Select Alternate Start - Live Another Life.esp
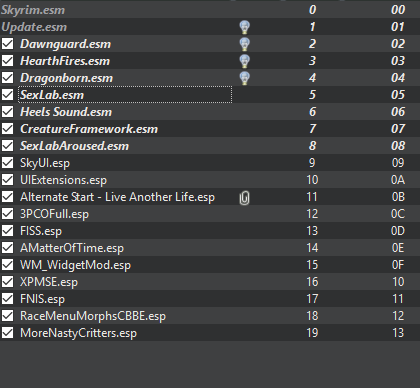This screenshot has width=420, height=388. 117,197
